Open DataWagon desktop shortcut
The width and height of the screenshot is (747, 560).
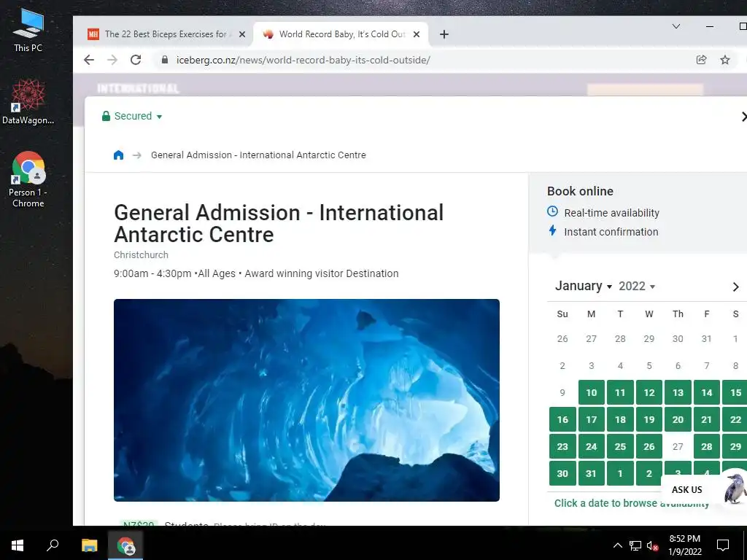(x=28, y=101)
